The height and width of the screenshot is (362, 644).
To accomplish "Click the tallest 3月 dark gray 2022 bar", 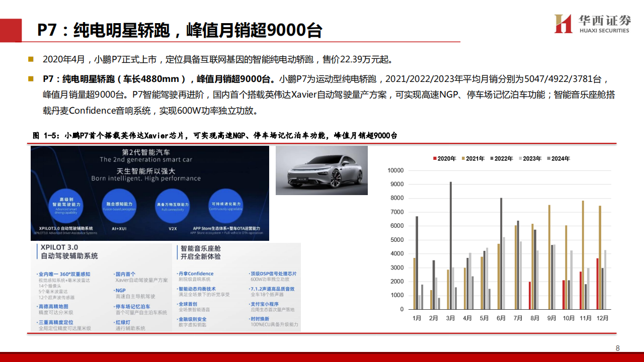I will pyautogui.click(x=450, y=245).
